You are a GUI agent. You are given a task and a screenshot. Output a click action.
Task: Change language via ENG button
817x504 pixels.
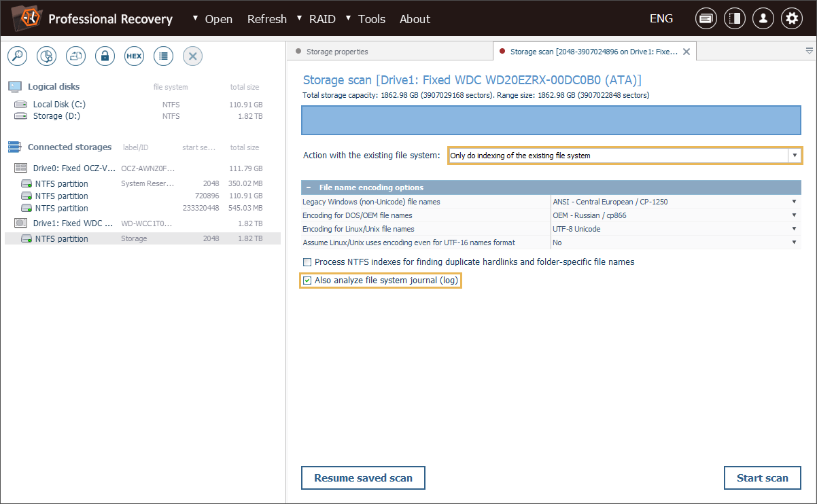click(661, 19)
